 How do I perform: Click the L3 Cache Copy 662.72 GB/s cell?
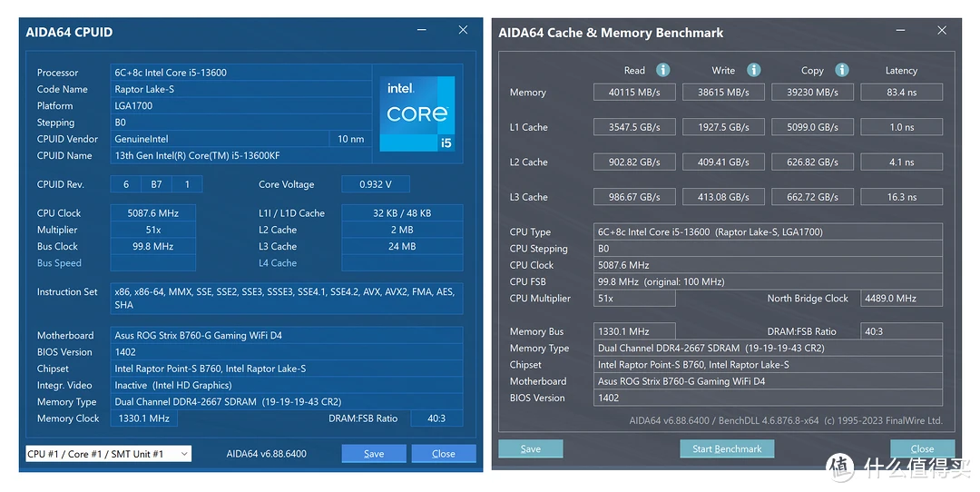coord(812,197)
